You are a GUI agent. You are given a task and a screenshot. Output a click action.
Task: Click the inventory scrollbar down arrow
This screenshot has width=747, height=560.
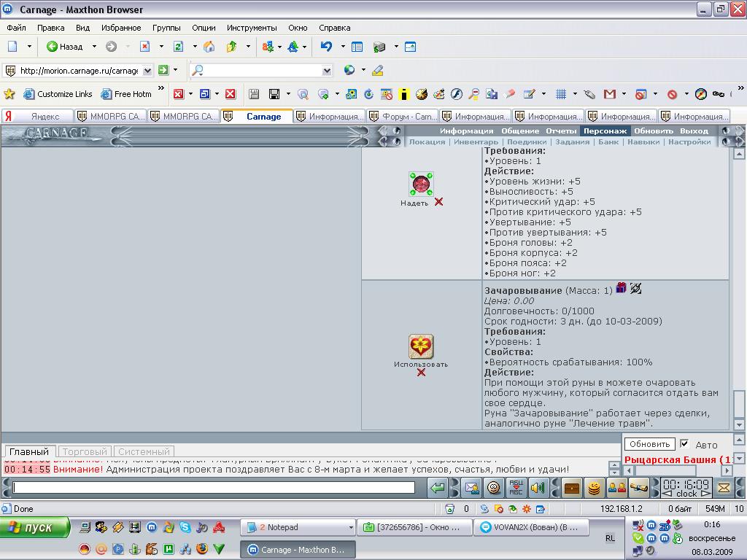pyautogui.click(x=739, y=424)
